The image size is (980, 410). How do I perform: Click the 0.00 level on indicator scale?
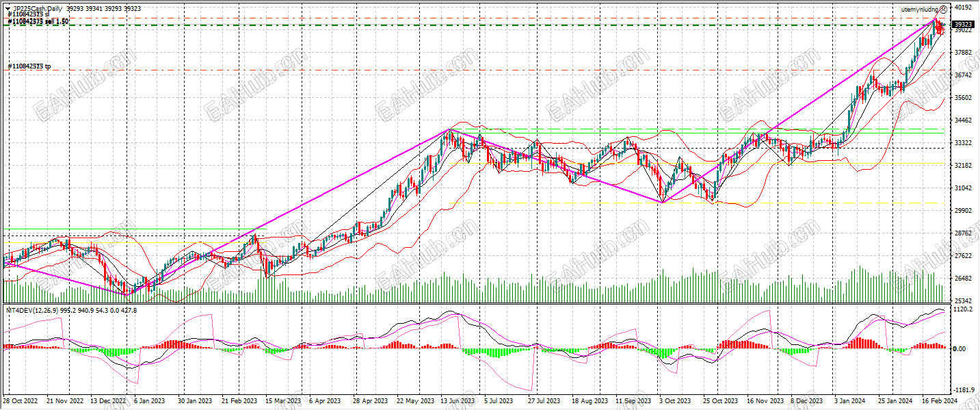pos(961,349)
